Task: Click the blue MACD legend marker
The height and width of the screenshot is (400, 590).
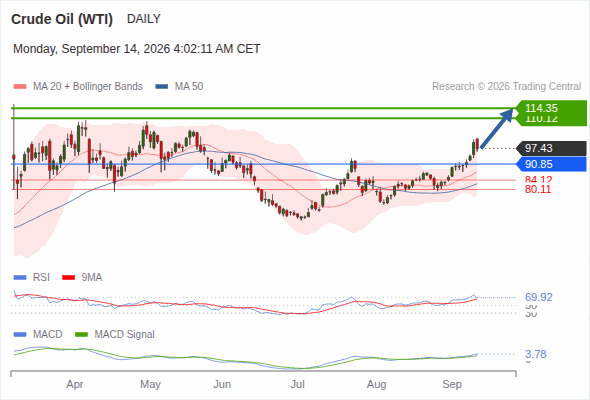Action: coord(20,335)
